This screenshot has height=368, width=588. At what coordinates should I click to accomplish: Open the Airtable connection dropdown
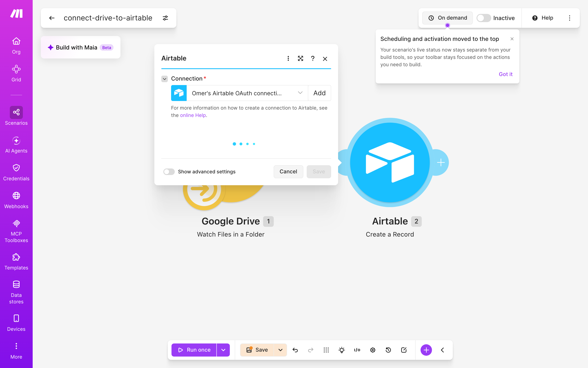(247, 93)
